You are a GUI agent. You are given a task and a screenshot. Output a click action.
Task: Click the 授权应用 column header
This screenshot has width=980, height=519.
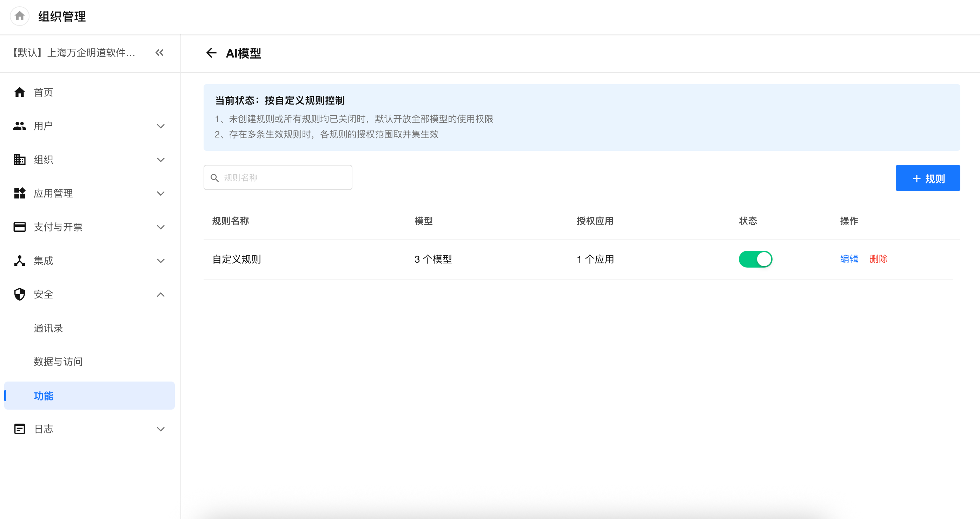click(595, 221)
